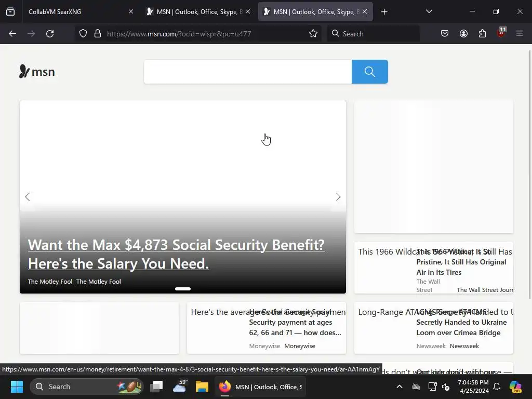Open Copilot preview icon in taskbar
This screenshot has width=532, height=399.
click(x=515, y=387)
